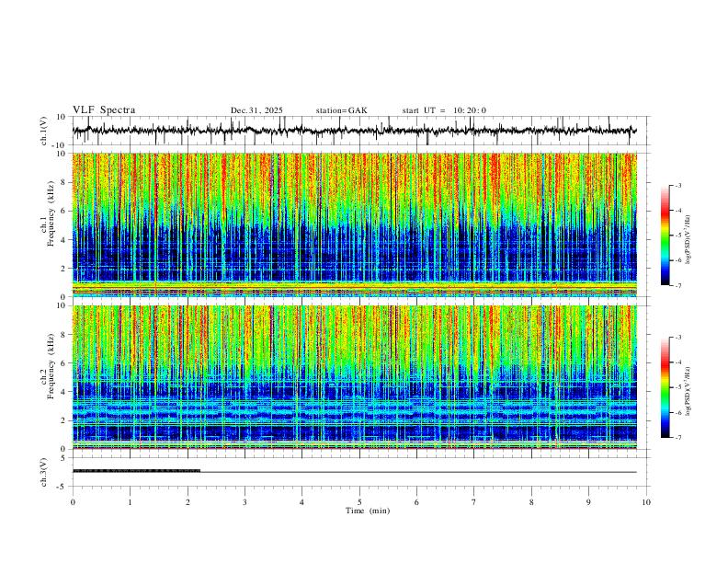Click the '-7' tick on the lower color bar
Screen dimensions: 728x563
click(x=677, y=438)
